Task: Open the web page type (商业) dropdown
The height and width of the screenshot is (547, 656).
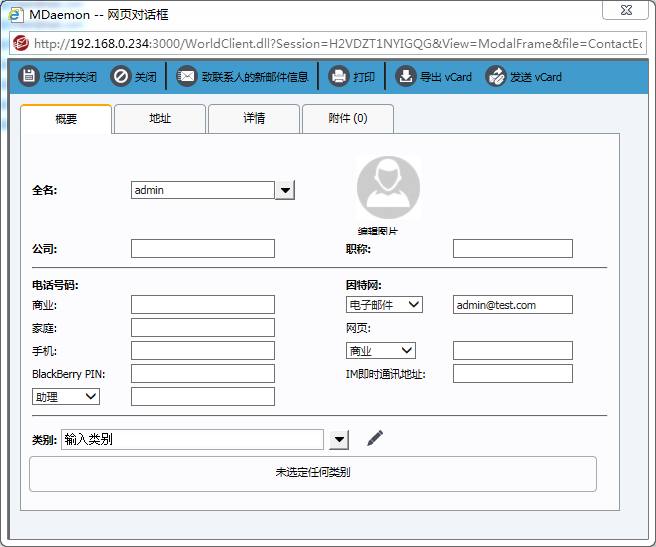Action: pos(381,350)
